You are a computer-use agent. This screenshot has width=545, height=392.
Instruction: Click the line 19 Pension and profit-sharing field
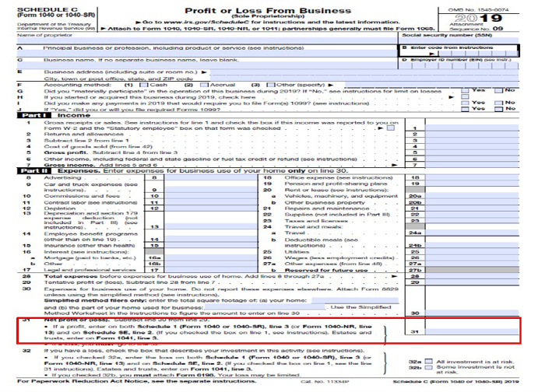473,184
